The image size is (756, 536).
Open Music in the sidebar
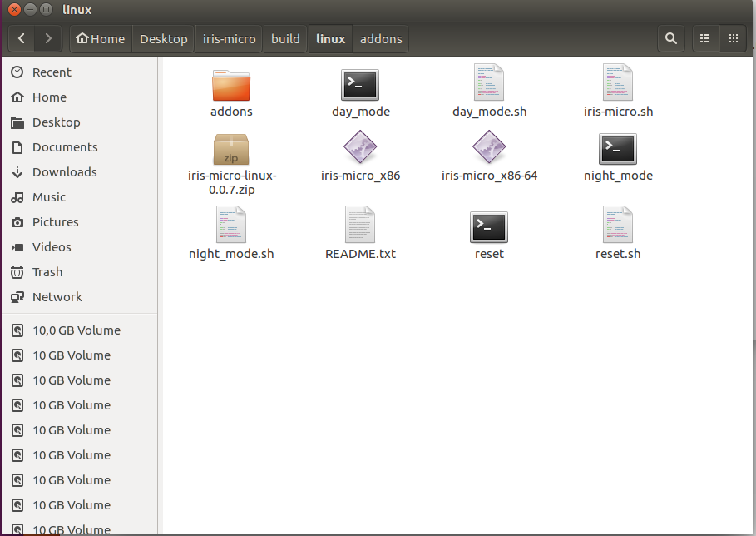tap(80, 197)
